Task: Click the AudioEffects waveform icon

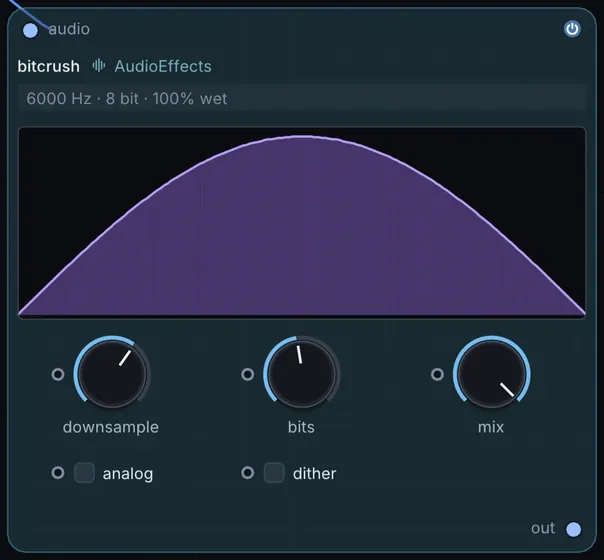Action: (x=99, y=65)
